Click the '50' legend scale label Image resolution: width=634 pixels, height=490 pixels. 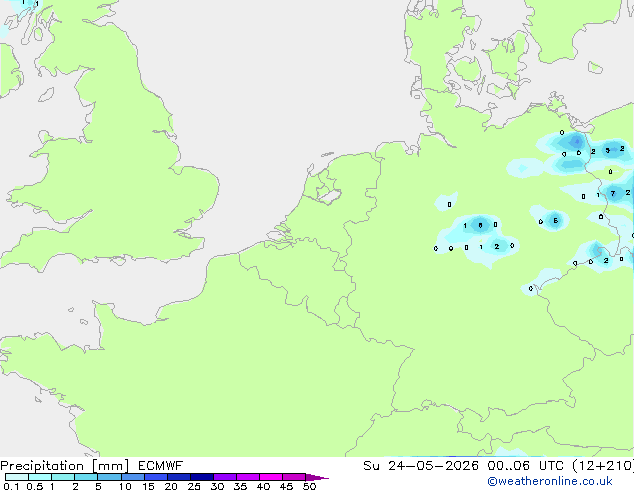(x=309, y=486)
